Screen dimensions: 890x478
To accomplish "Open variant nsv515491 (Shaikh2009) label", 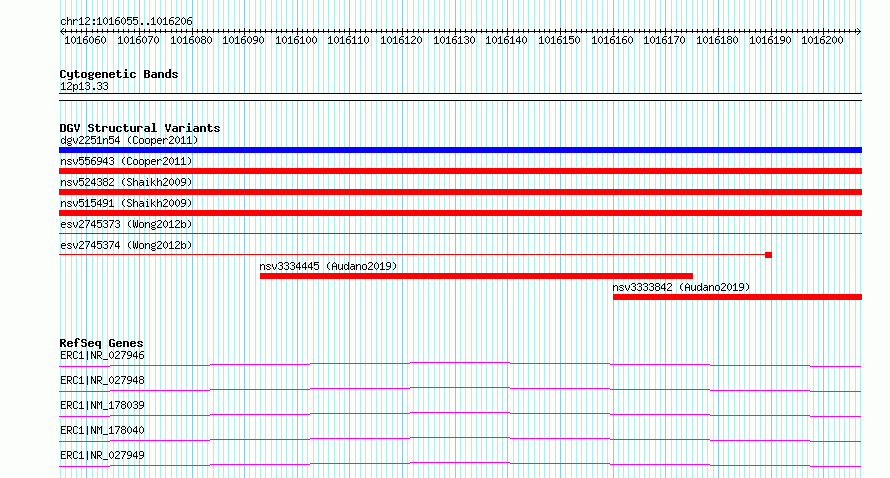I will 126,203.
